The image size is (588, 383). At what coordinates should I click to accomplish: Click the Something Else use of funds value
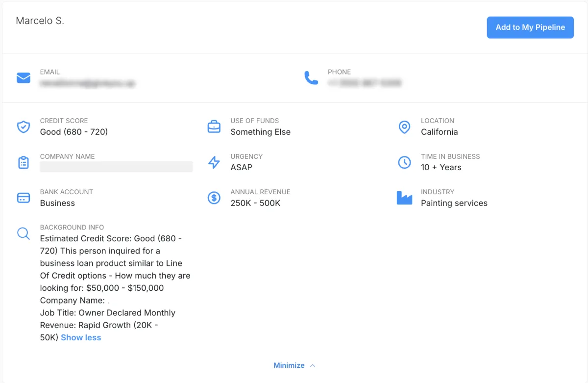pyautogui.click(x=261, y=132)
